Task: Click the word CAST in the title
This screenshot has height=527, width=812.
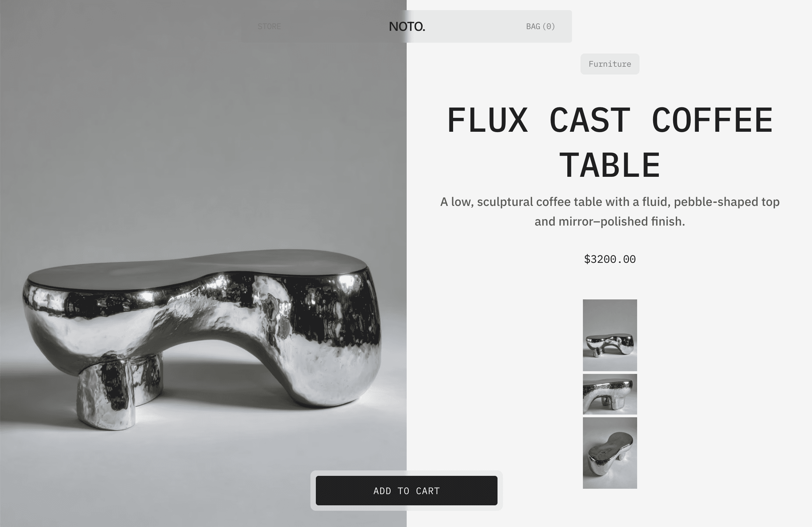Action: [x=590, y=120]
